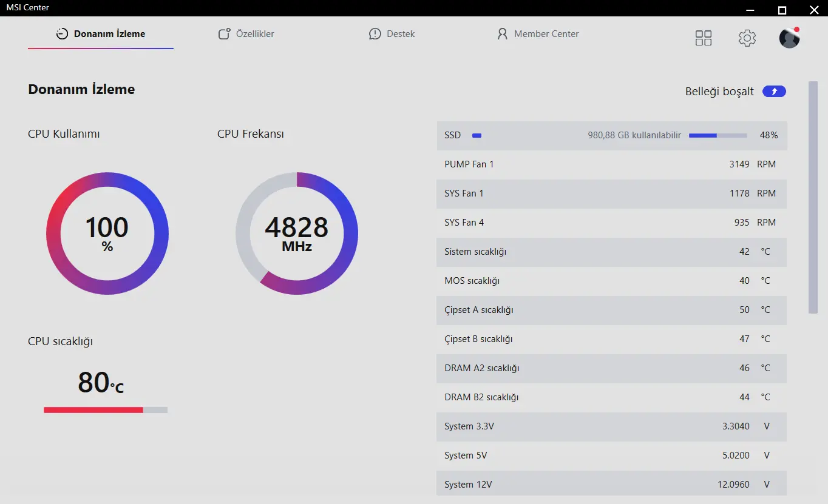Click the System 5V row
The image size is (828, 504).
click(x=612, y=455)
